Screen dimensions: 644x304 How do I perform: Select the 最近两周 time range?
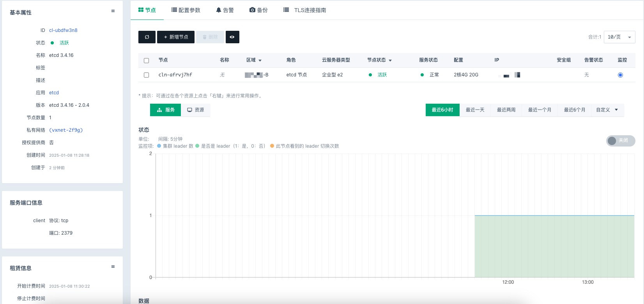click(x=506, y=110)
